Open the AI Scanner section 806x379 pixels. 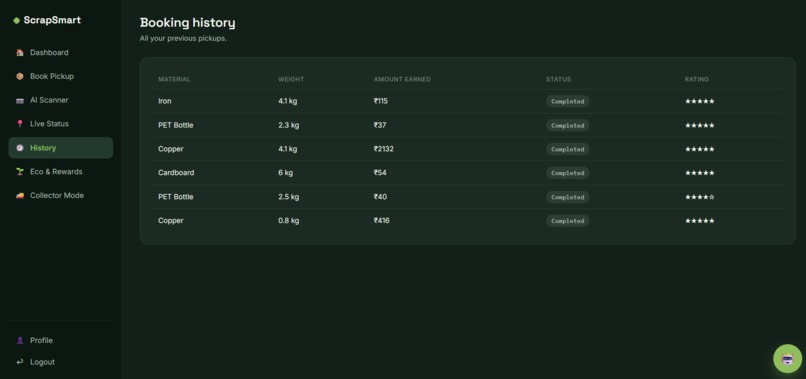pos(61,100)
